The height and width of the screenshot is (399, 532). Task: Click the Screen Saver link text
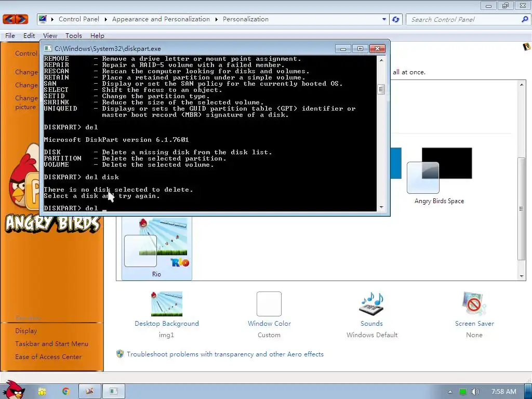pyautogui.click(x=474, y=323)
